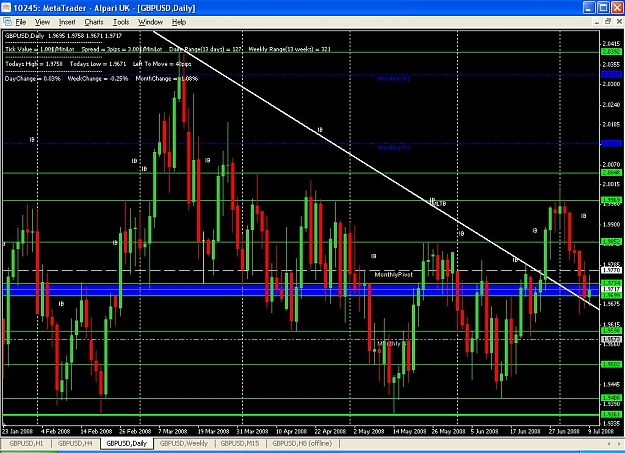Click the '9 Jul 2008' date label

(x=601, y=431)
